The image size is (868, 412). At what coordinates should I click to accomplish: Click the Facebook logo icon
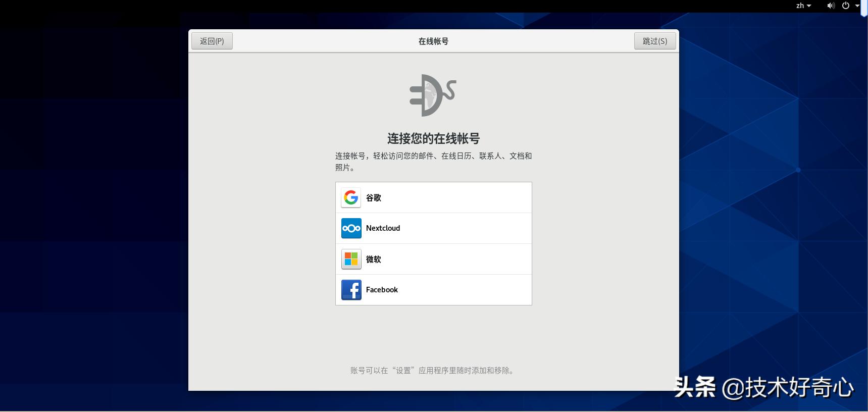pos(351,290)
